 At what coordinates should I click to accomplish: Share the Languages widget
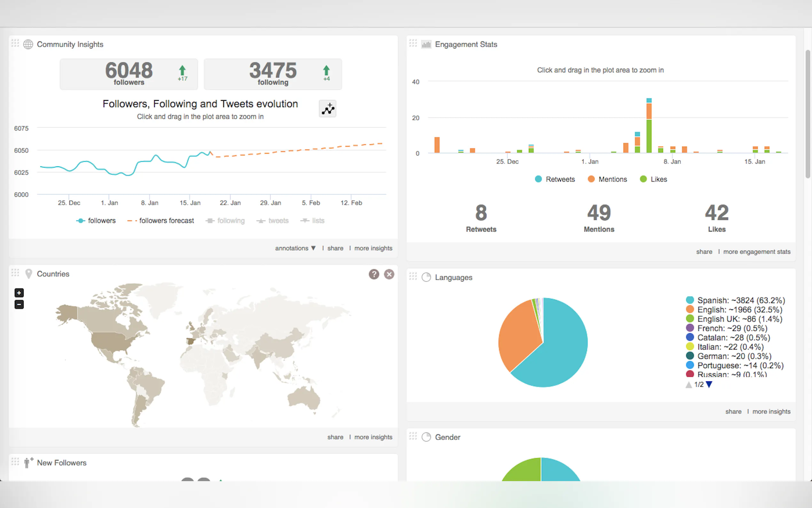[733, 412]
